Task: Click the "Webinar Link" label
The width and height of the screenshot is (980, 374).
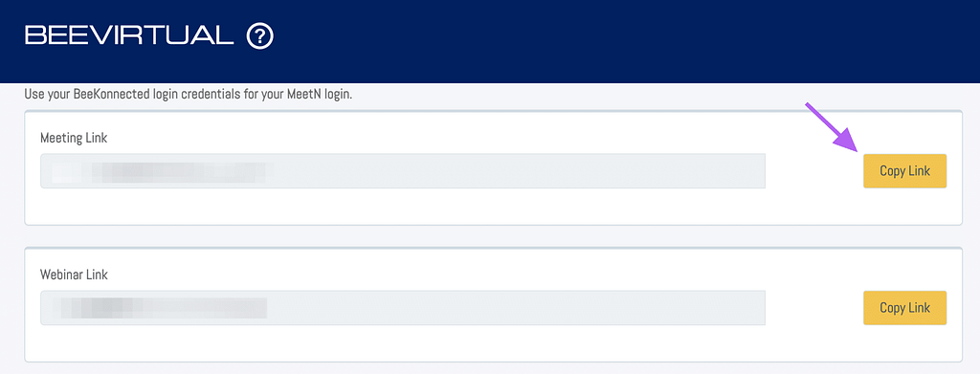Action: [x=74, y=275]
